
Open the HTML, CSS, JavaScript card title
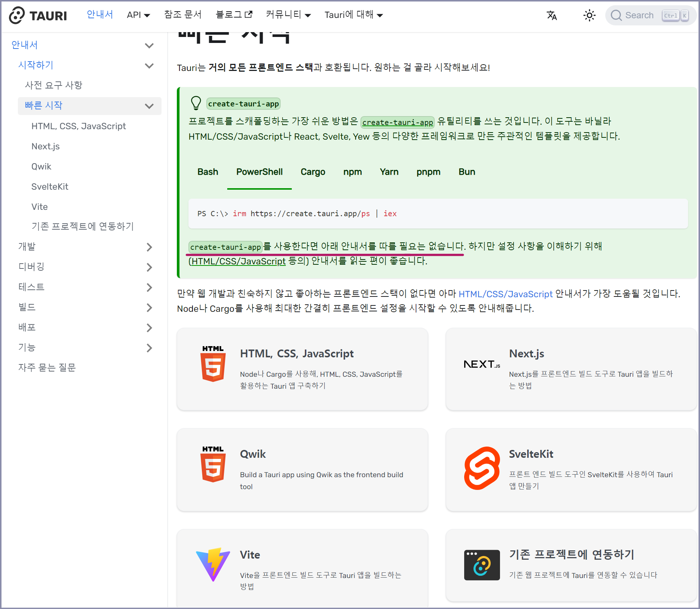pyautogui.click(x=297, y=354)
